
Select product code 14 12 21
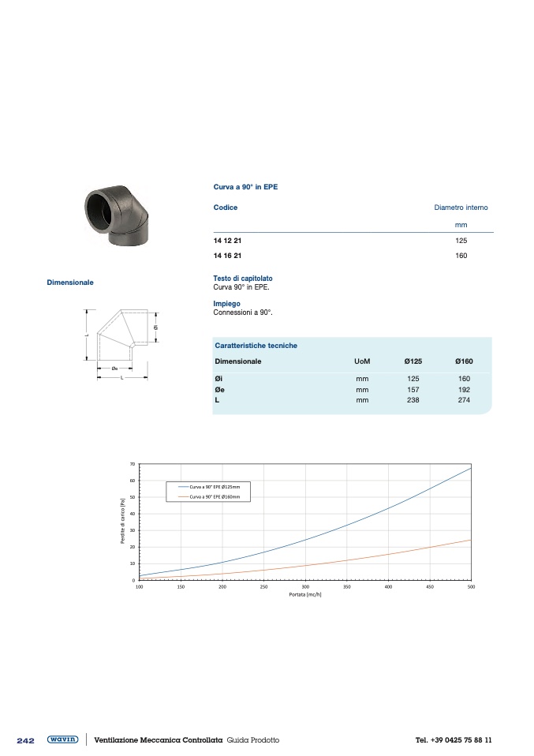227,241
